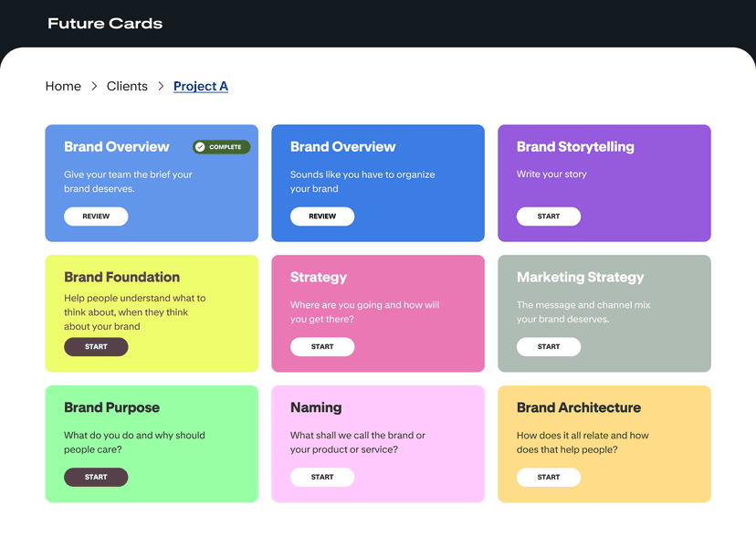Select the Project A breadcrumb link
756x538 pixels.
[201, 86]
